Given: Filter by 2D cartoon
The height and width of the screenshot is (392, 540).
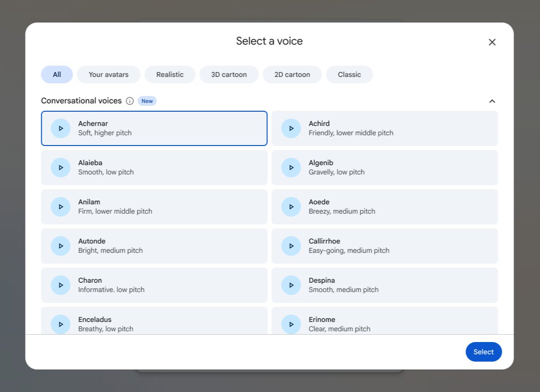Looking at the screenshot, I should (292, 74).
